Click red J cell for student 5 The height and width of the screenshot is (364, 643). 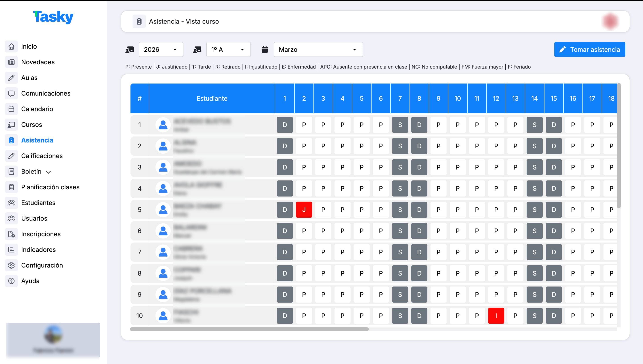(304, 209)
